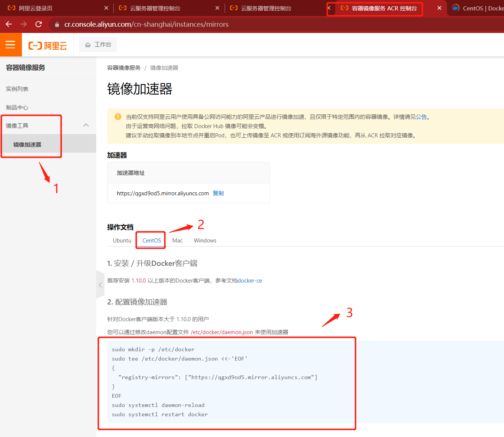
Task: Click the warning notice icon
Action: pos(118,117)
